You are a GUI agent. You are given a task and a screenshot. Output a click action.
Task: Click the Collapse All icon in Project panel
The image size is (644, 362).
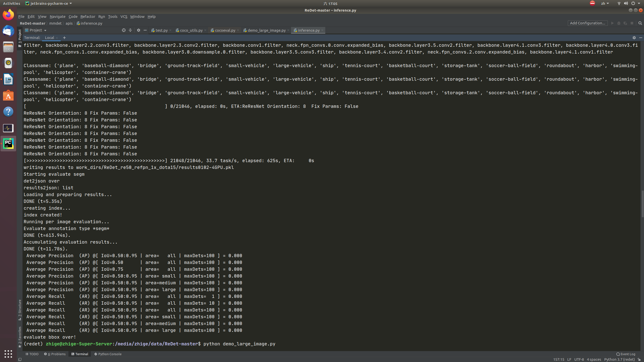coord(130,30)
